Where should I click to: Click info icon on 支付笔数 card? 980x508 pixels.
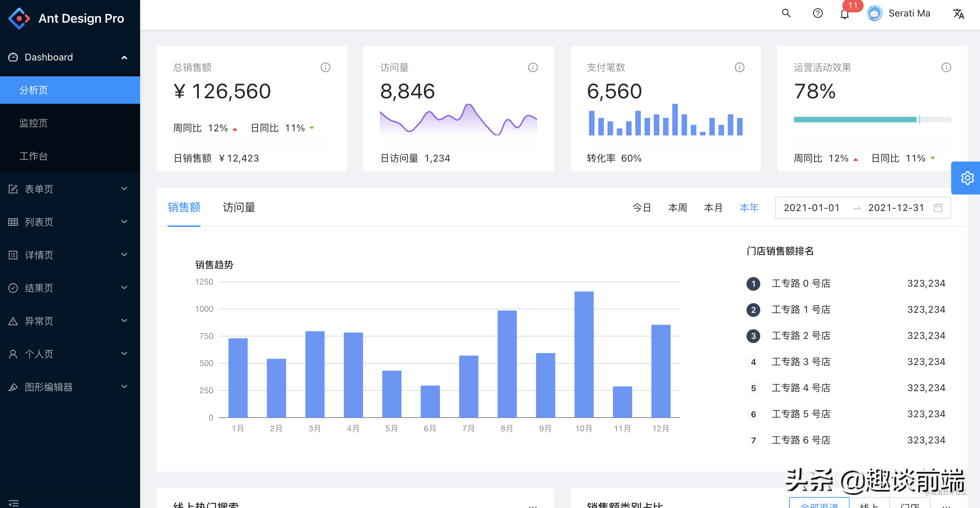pyautogui.click(x=739, y=67)
